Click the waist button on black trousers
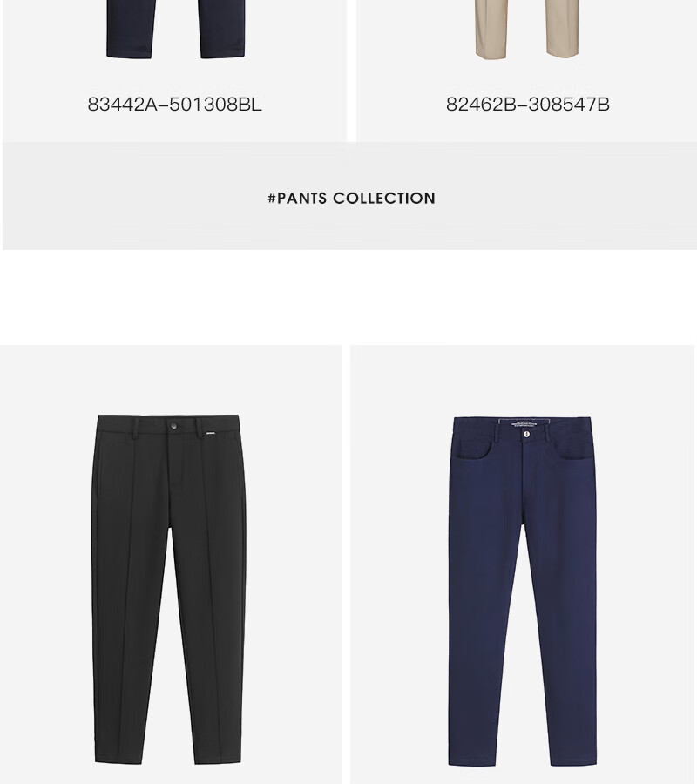Screen dimensions: 697x784 (x=173, y=426)
